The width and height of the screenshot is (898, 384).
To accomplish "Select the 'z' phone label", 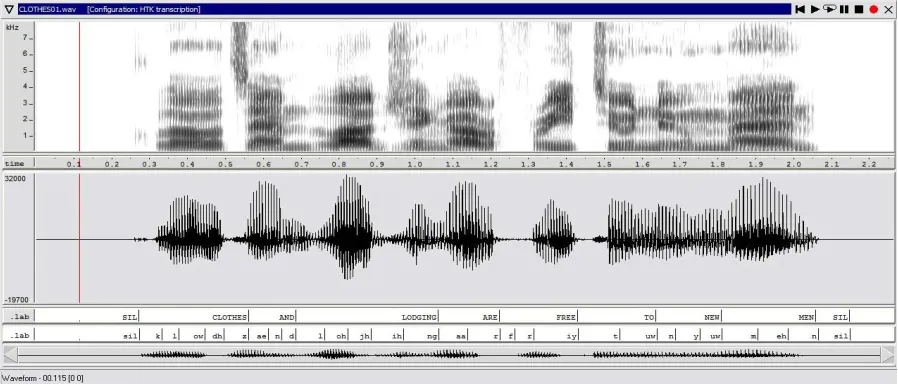I will [x=244, y=337].
